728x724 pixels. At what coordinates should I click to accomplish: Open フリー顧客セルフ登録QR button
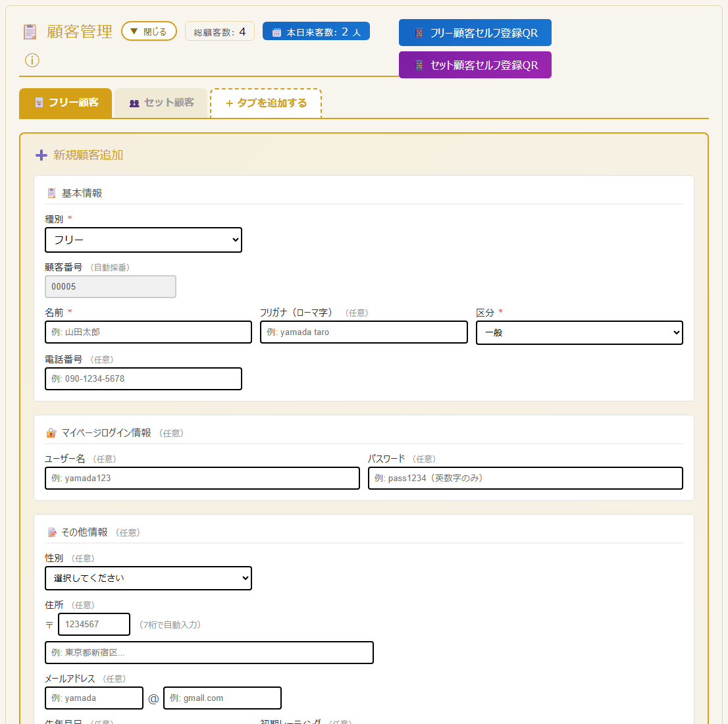pyautogui.click(x=475, y=33)
